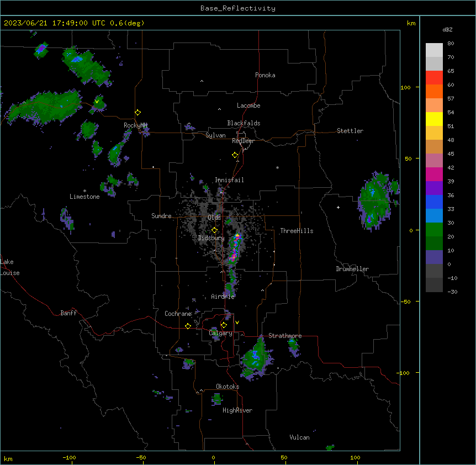The width and height of the screenshot is (476, 465).
Task: Click the Vulcan label
Action: click(x=300, y=437)
